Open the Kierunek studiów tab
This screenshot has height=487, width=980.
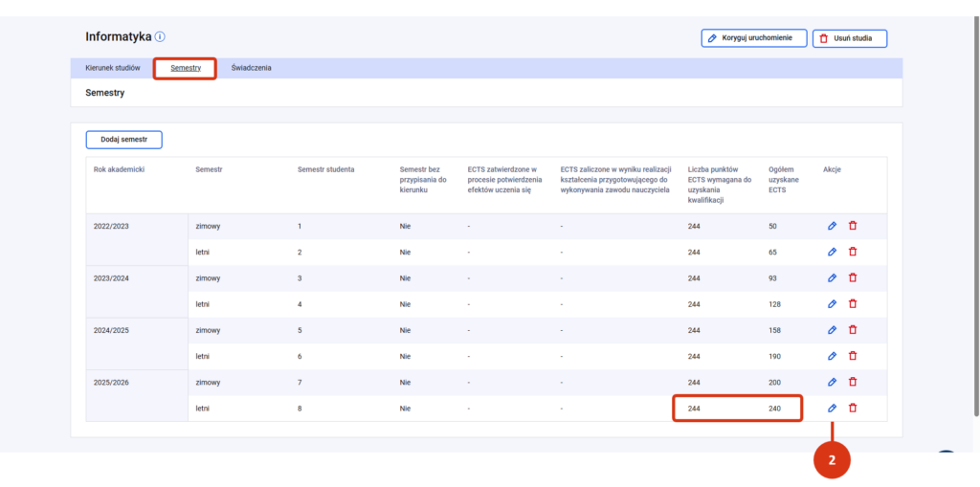(x=113, y=68)
